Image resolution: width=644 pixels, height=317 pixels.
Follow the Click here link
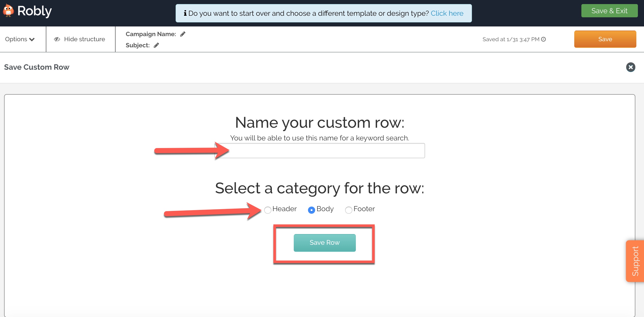[447, 13]
